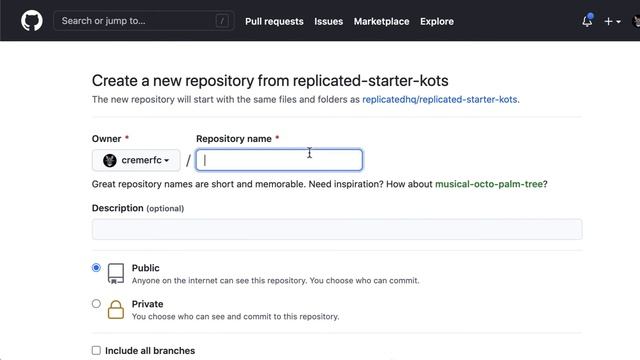Click the Owner label
Viewport: 640px width, 360px height.
pos(107,139)
